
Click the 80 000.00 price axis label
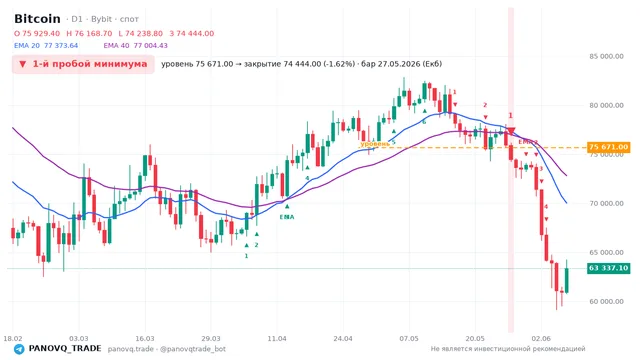(606, 105)
